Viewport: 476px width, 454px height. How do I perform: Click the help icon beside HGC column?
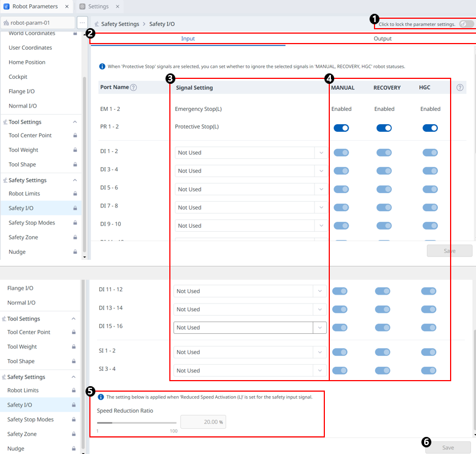[460, 87]
